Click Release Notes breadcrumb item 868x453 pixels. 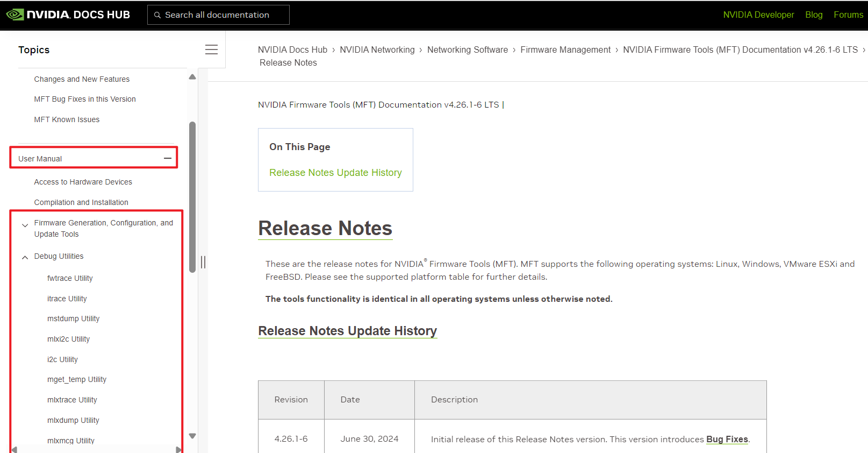pyautogui.click(x=288, y=62)
